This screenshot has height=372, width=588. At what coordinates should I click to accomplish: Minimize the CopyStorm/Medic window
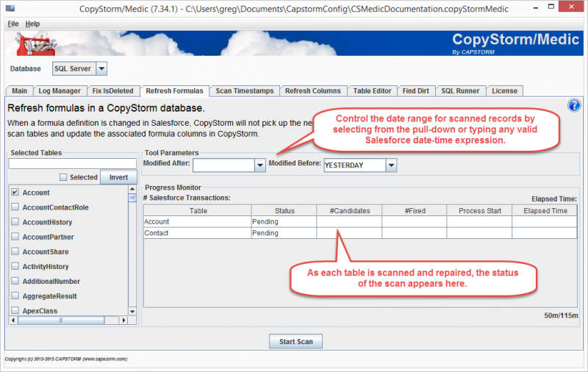pyautogui.click(x=536, y=7)
